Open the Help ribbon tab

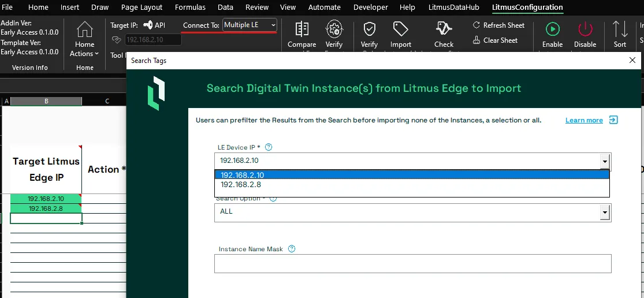pos(407,8)
